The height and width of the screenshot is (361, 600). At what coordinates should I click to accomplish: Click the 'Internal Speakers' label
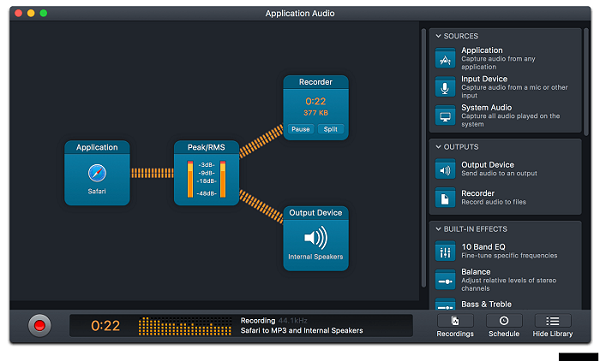(316, 256)
